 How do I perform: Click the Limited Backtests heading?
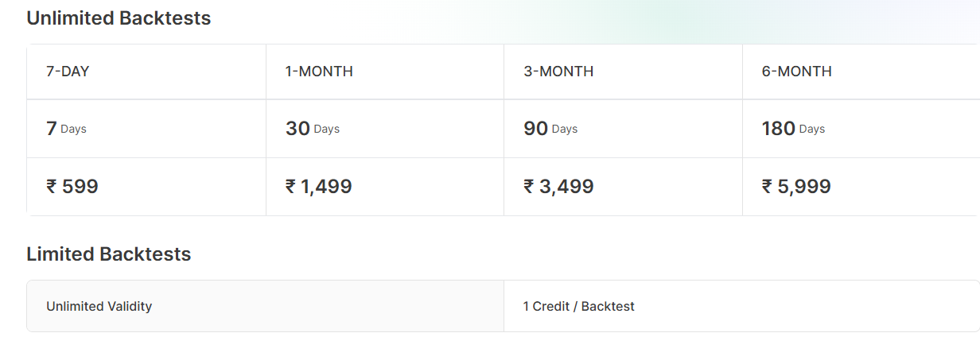(x=109, y=254)
